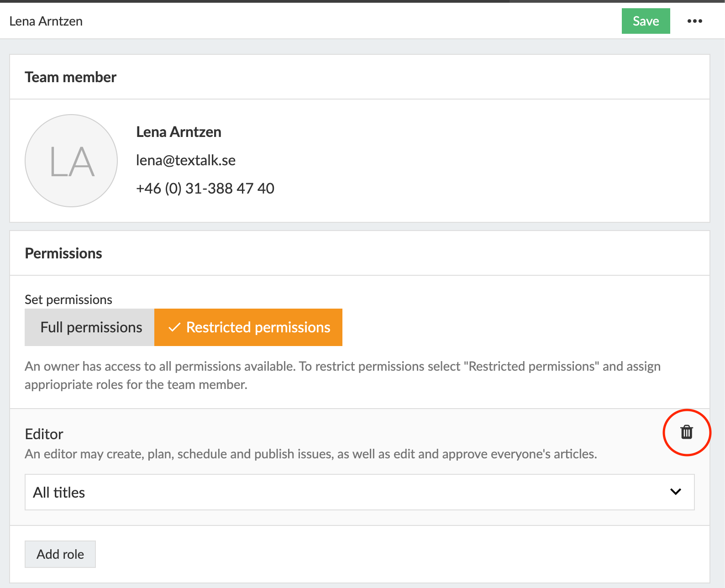
Task: Open the three-dot more options menu
Action: [x=694, y=21]
